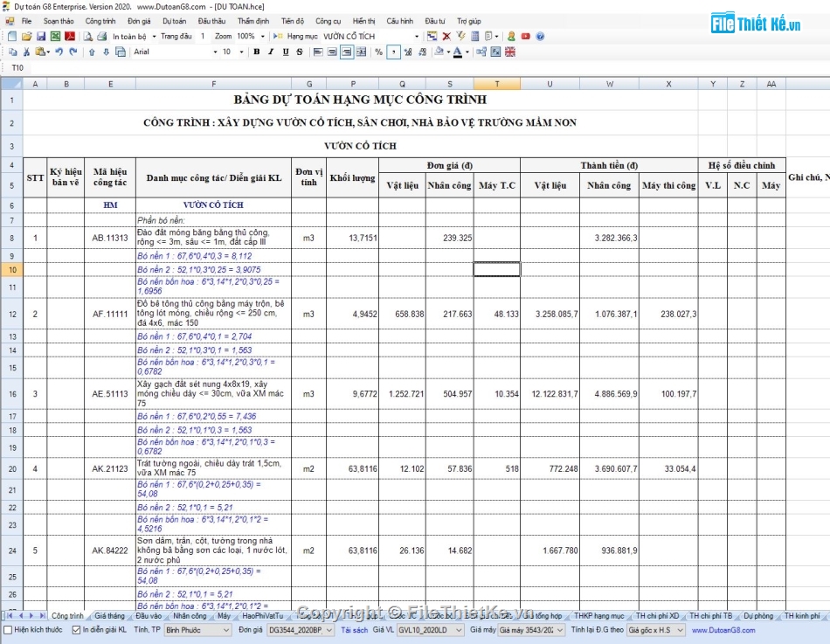Save the project with floppy disk icon
This screenshot has height=644, width=830.
coord(41,36)
